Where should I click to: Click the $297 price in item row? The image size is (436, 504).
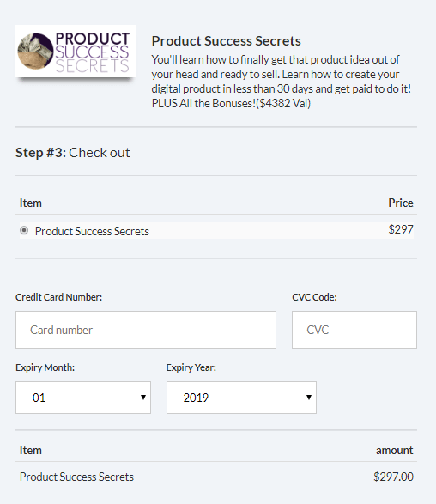pyautogui.click(x=401, y=229)
